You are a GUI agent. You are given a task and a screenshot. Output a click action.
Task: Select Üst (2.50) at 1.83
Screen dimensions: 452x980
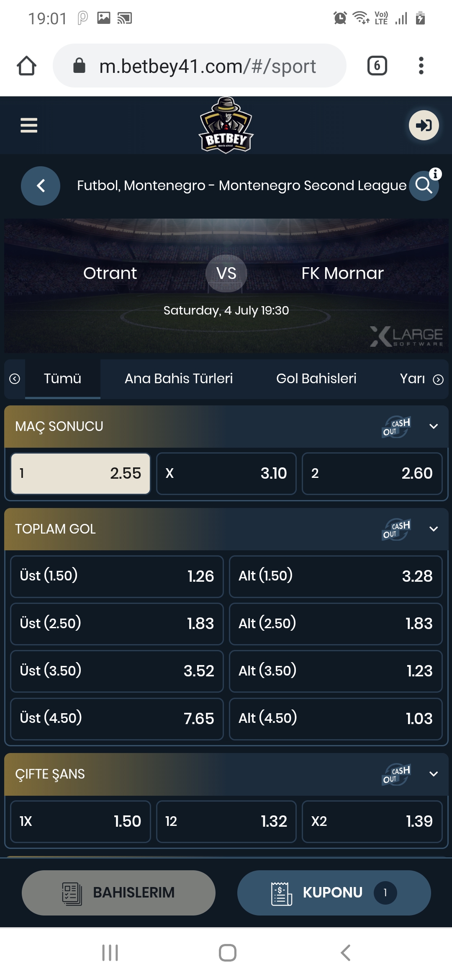click(x=117, y=624)
